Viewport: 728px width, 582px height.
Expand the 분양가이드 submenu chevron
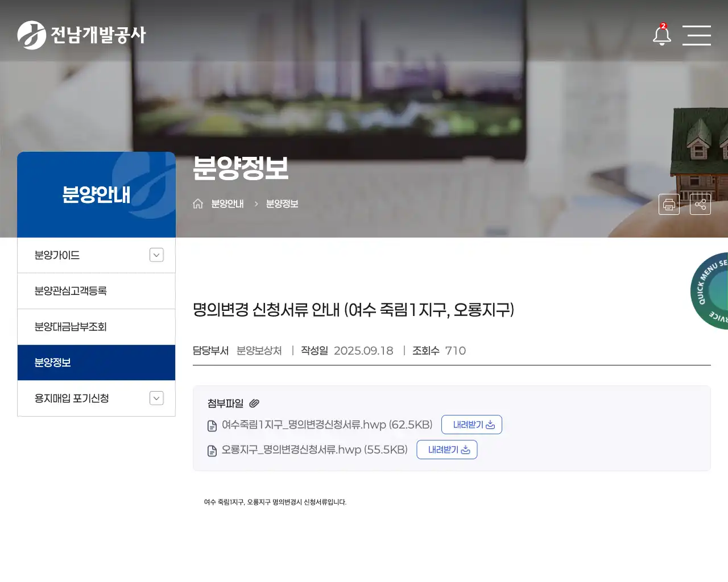(x=156, y=255)
